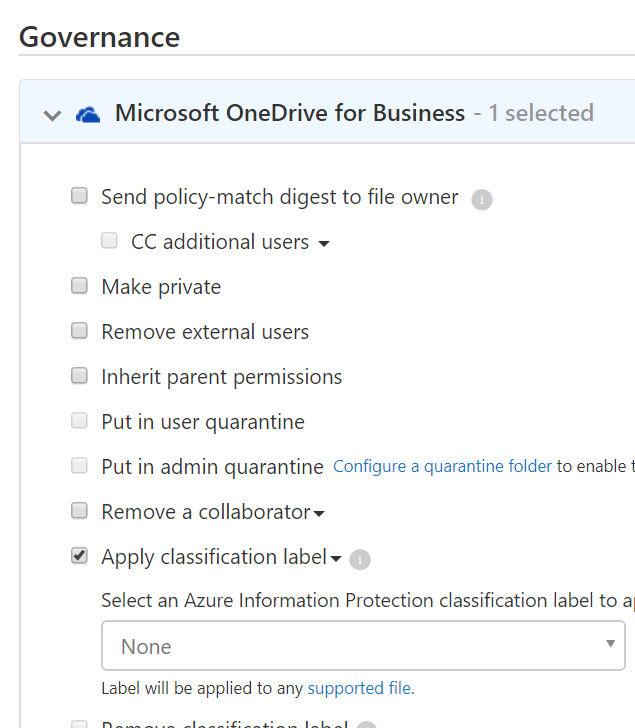Tick the Remove external users checkbox
The height and width of the screenshot is (728, 635).
[x=79, y=331]
